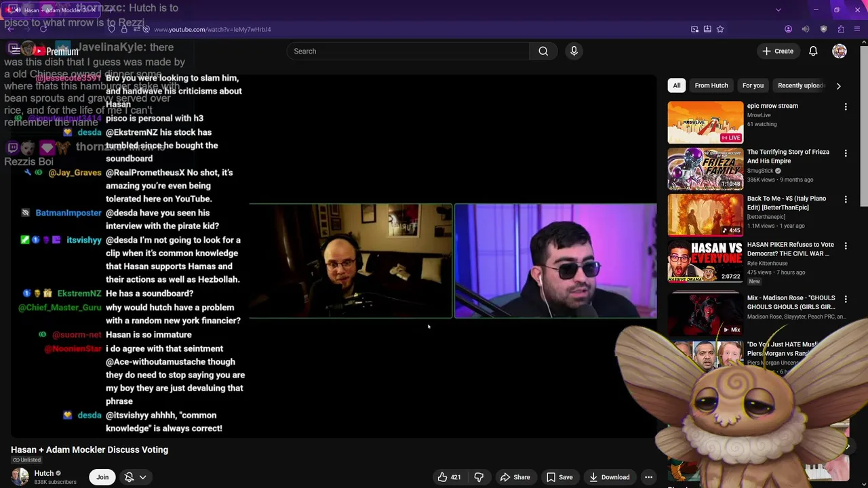Select the All filter chip
This screenshot has height=488, width=868.
coord(676,85)
